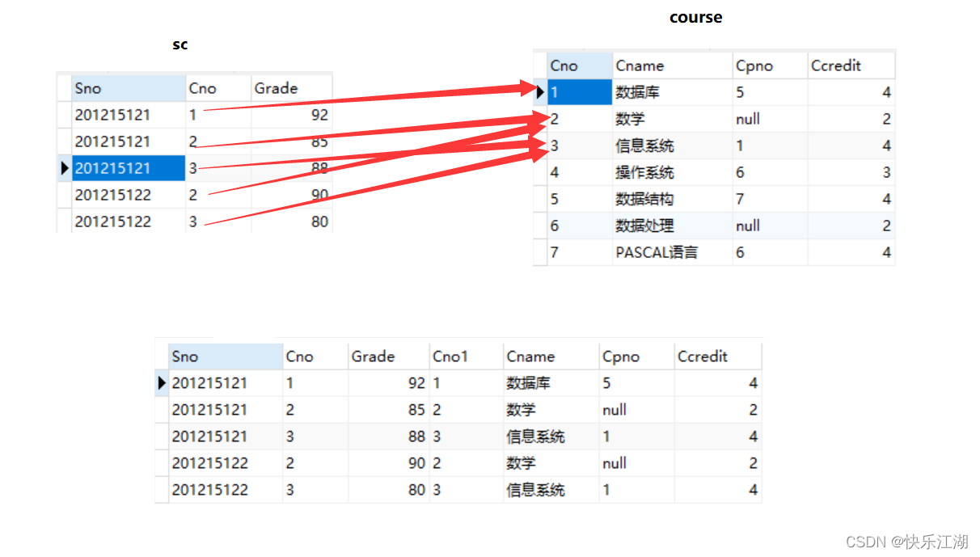The height and width of the screenshot is (557, 980).
Task: Click PASCAL语言 in the course table
Action: pyautogui.click(x=673, y=252)
